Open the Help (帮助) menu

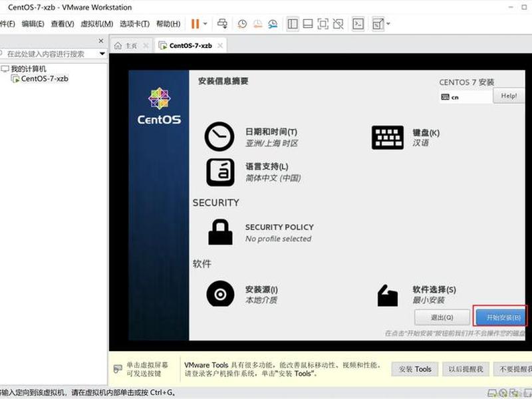[168, 24]
